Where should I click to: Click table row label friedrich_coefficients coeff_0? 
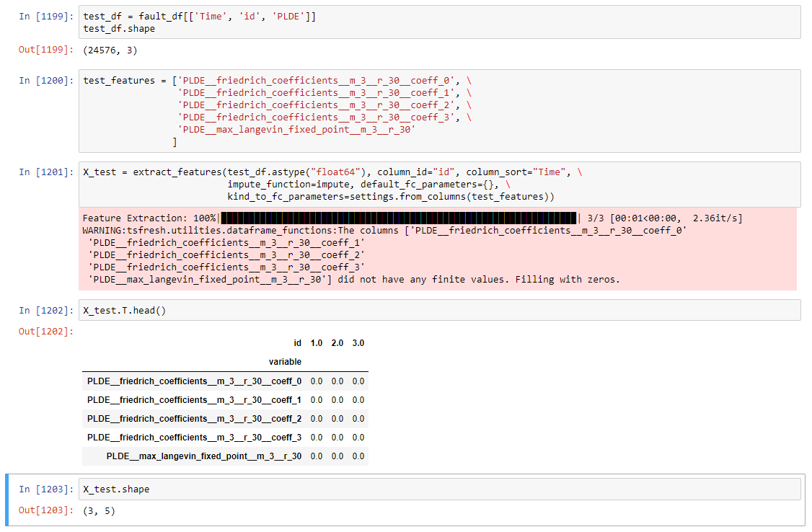point(194,381)
